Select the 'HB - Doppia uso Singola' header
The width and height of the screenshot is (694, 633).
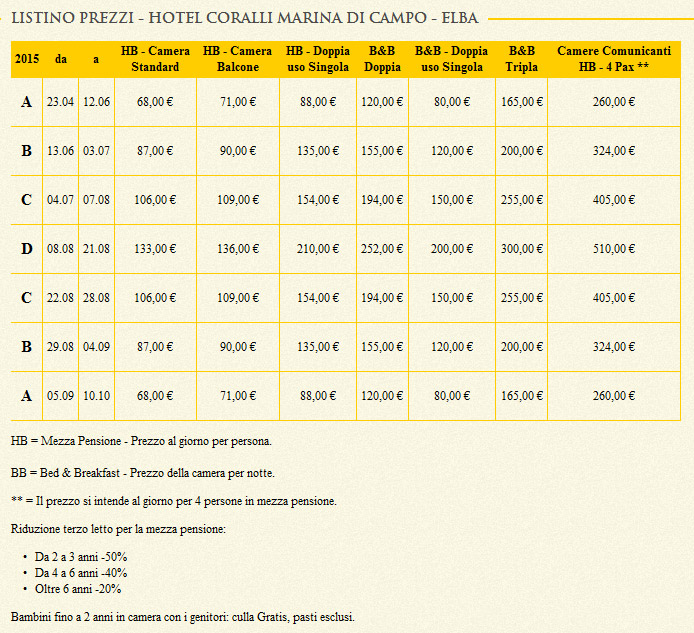318,59
